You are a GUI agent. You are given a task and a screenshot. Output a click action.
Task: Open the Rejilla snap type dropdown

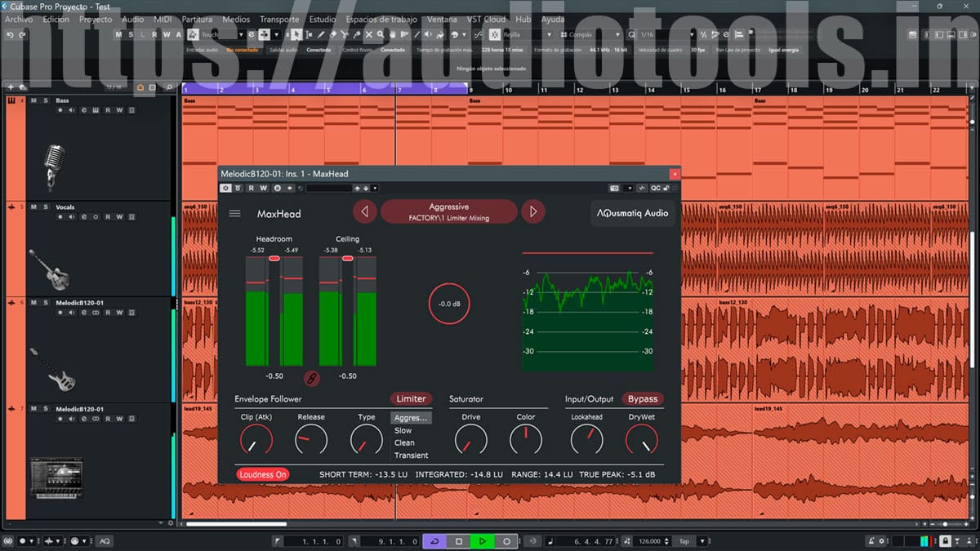(x=528, y=35)
